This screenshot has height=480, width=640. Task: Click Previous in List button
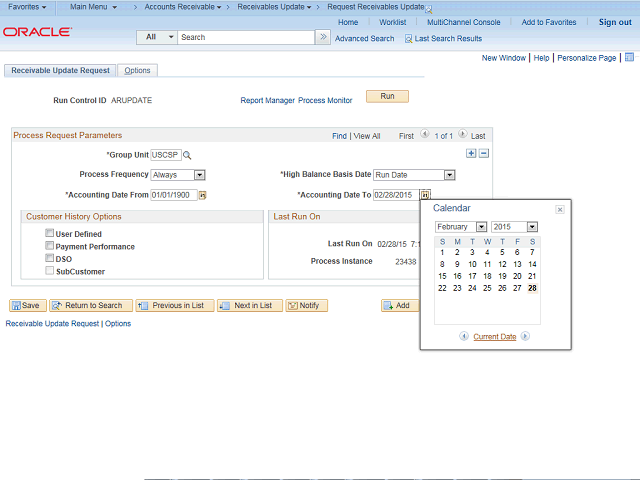[175, 305]
